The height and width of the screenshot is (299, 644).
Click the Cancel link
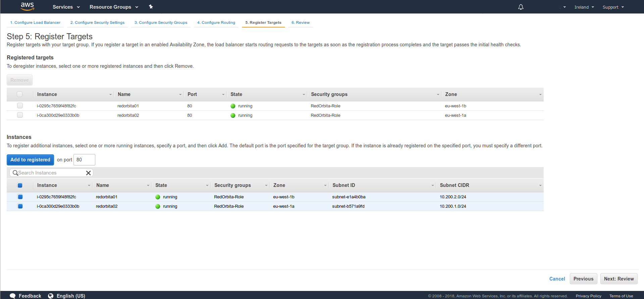coord(557,279)
